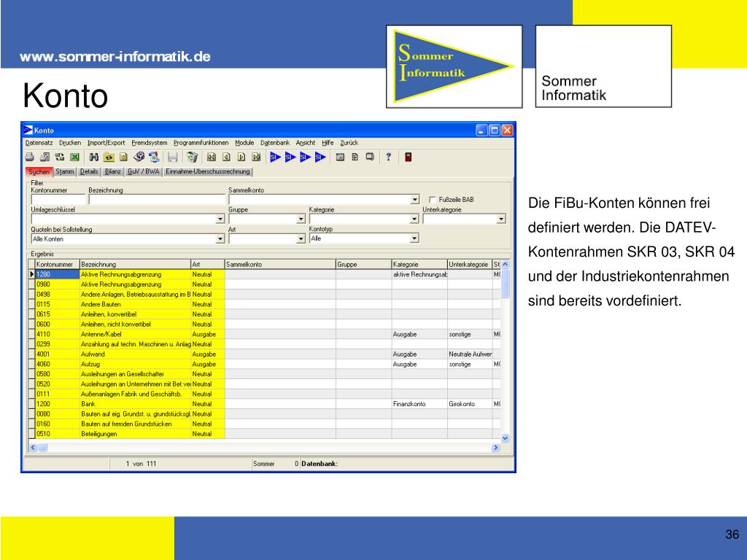Viewport: 747px width, 560px height.
Task: Switch to the Bilanz tab
Action: coord(113,171)
